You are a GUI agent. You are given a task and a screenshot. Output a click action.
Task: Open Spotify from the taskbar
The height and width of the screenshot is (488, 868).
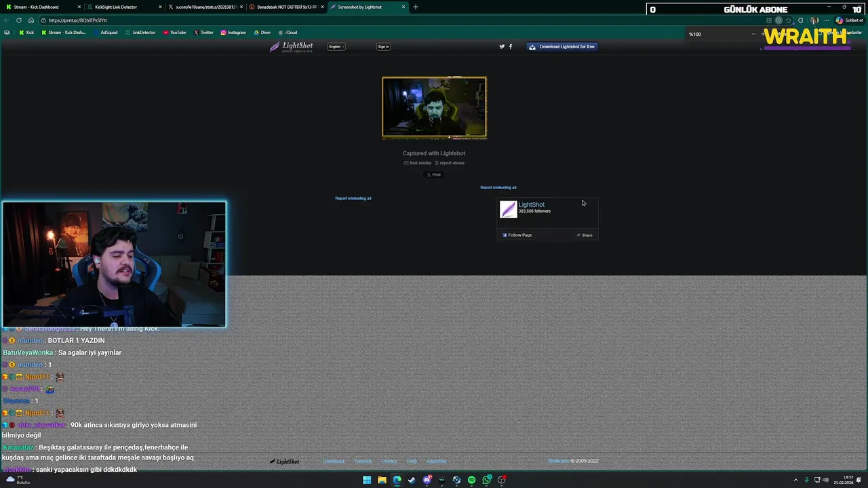click(x=471, y=480)
